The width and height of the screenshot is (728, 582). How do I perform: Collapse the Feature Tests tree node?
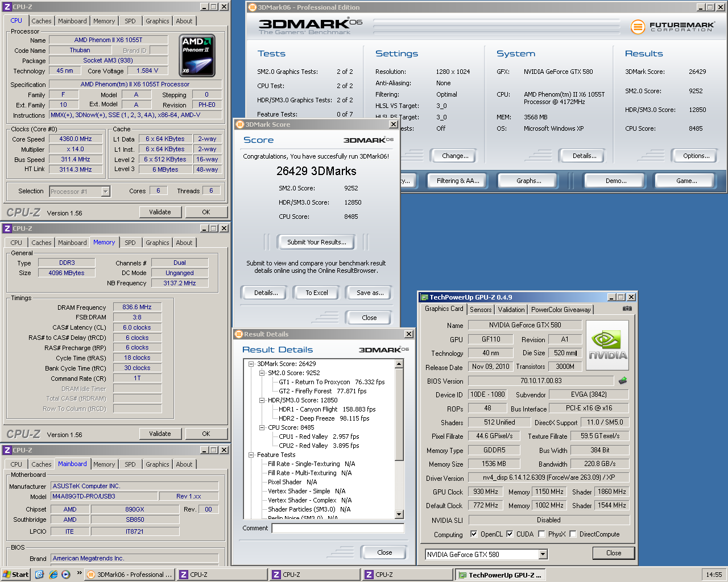pos(251,455)
